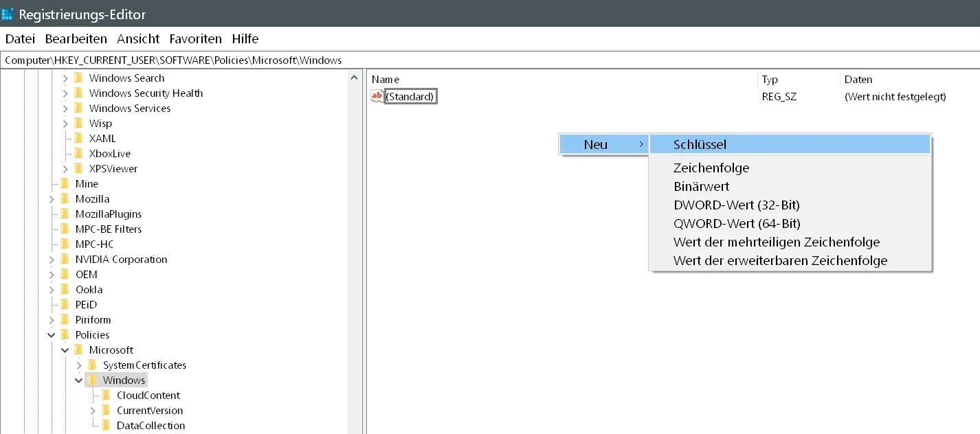Select DWORD-Wert (32-Bit) in the submenu

[736, 205]
